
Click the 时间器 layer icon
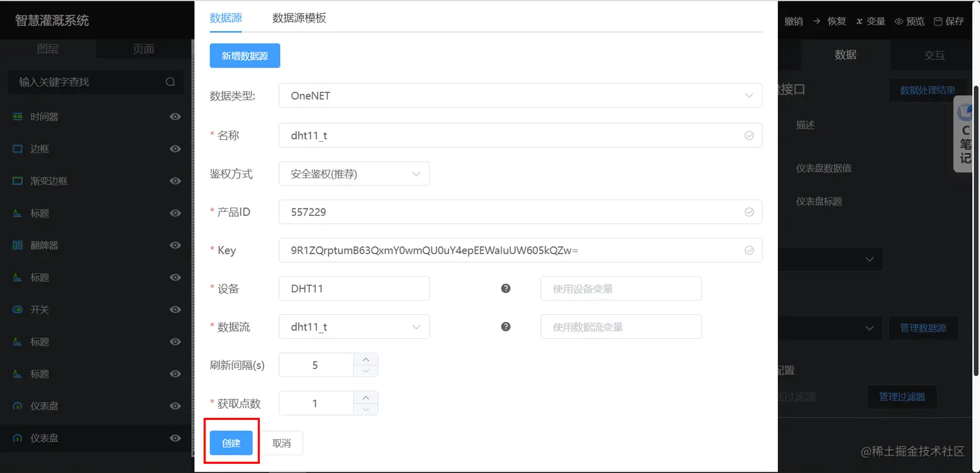coord(17,117)
